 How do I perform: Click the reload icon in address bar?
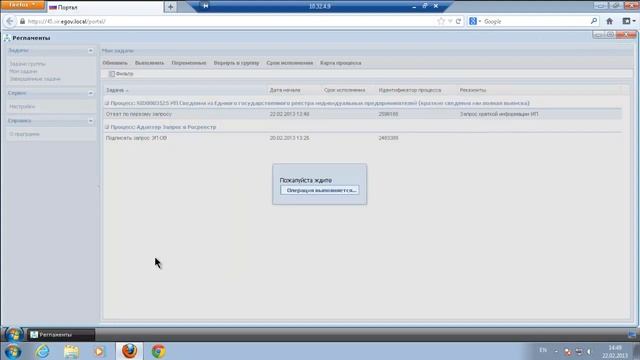coord(458,21)
